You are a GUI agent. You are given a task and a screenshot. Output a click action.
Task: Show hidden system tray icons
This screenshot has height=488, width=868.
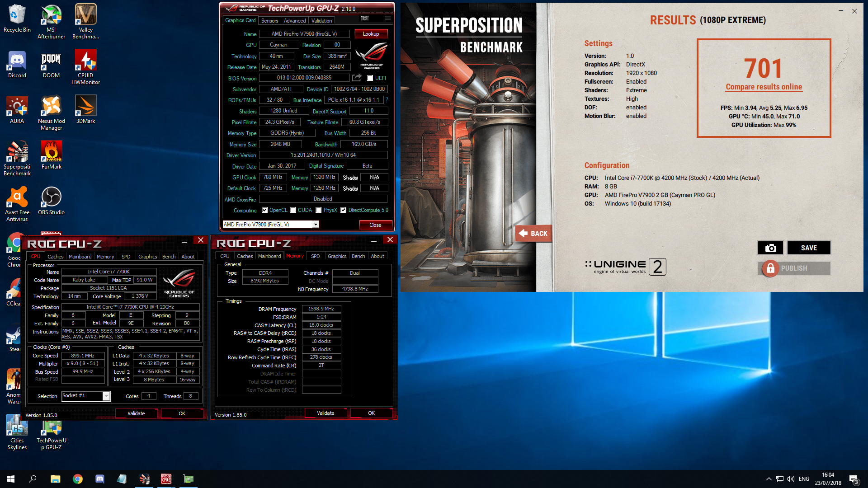(769, 479)
